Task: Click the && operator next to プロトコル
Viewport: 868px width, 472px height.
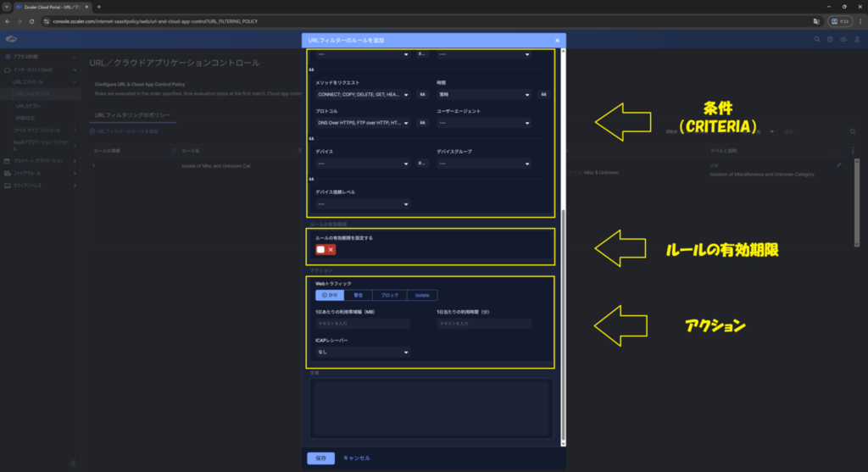Action: coord(422,123)
